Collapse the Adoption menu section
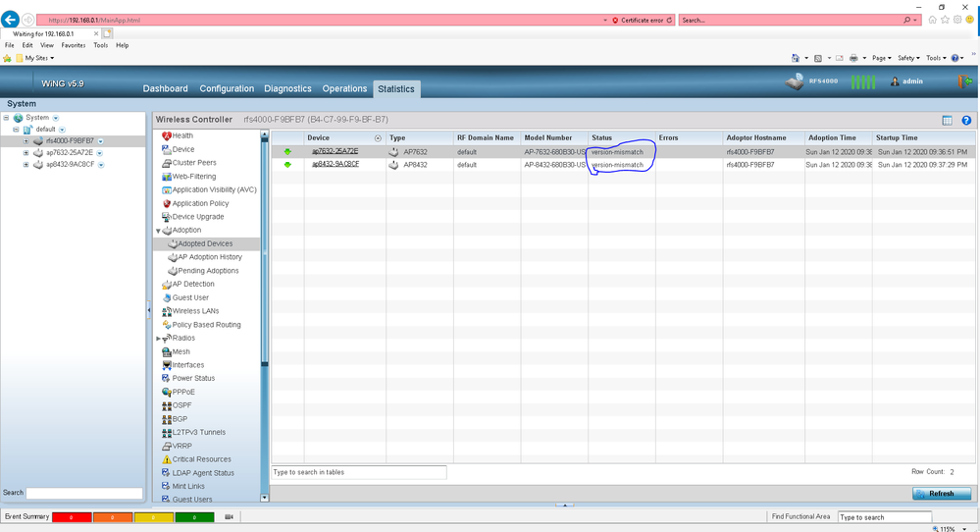This screenshot has width=980, height=532. point(158,231)
